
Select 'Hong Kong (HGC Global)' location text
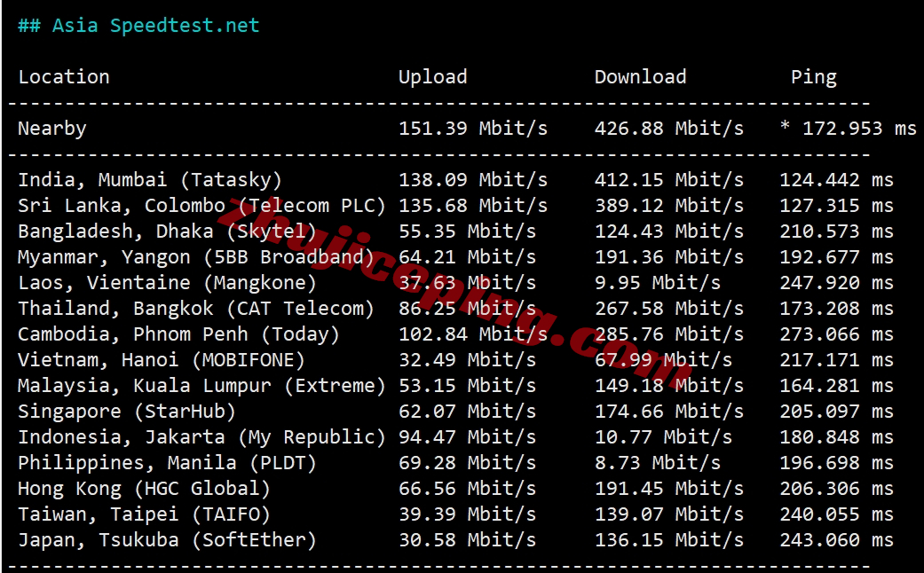(144, 489)
